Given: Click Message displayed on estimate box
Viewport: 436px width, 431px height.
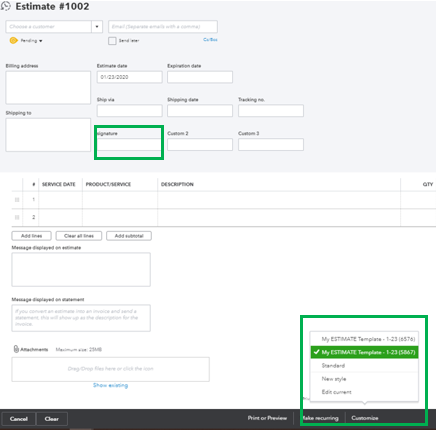Looking at the screenshot, I should [x=81, y=269].
